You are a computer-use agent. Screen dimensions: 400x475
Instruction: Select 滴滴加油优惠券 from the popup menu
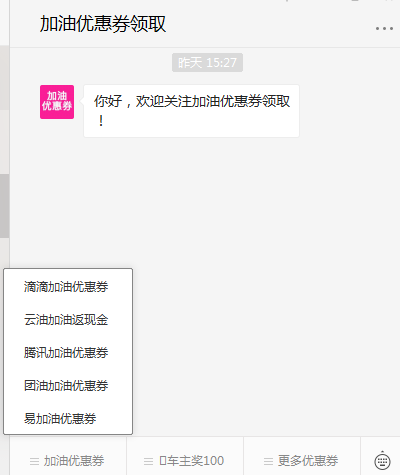tap(66, 287)
